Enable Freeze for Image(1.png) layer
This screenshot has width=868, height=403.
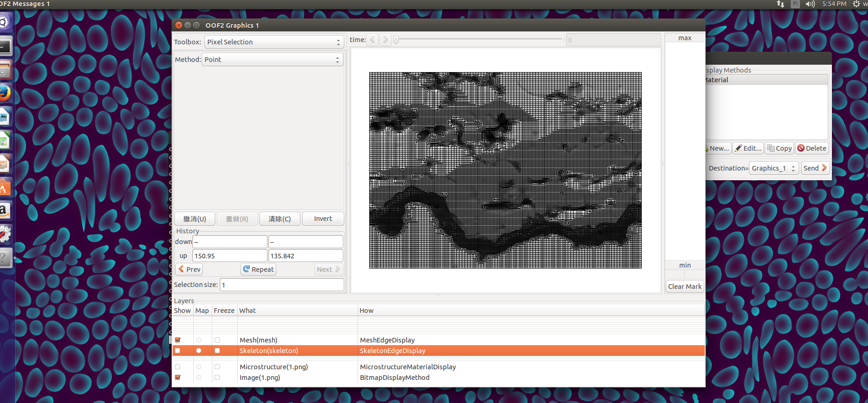coord(217,378)
